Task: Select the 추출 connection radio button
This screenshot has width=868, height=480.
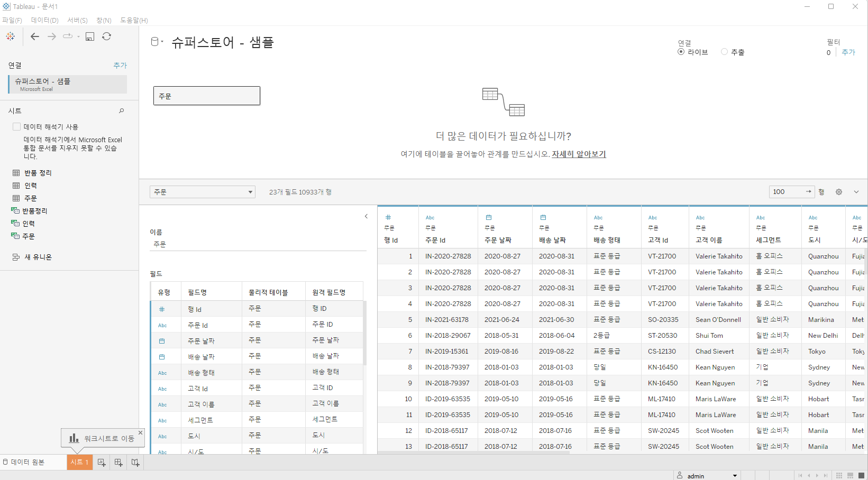Action: [x=725, y=52]
